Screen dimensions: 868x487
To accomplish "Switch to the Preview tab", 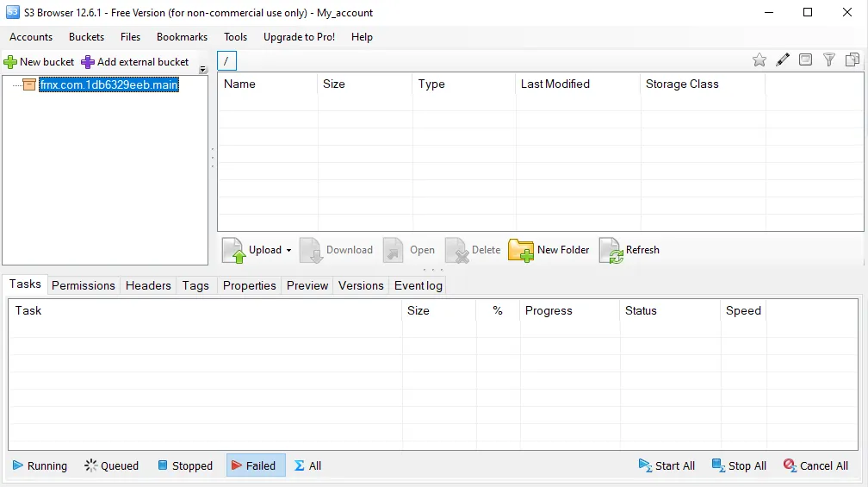I will [307, 286].
